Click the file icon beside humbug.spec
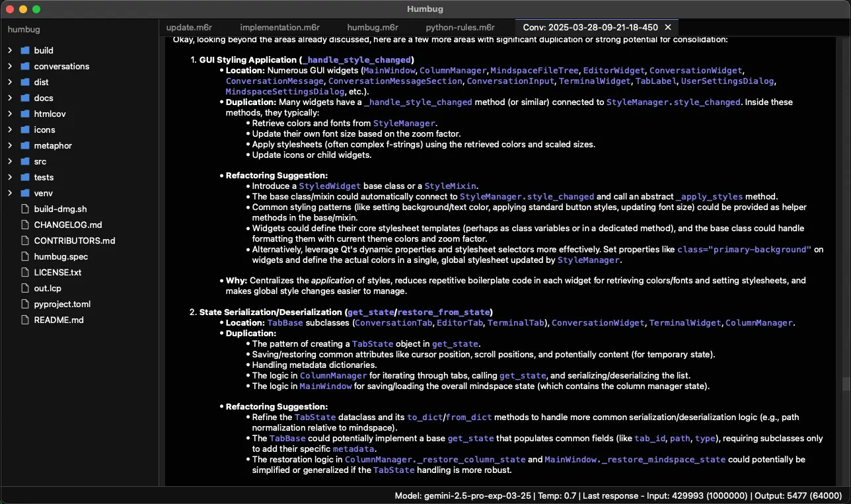This screenshot has width=851, height=504. (25, 256)
